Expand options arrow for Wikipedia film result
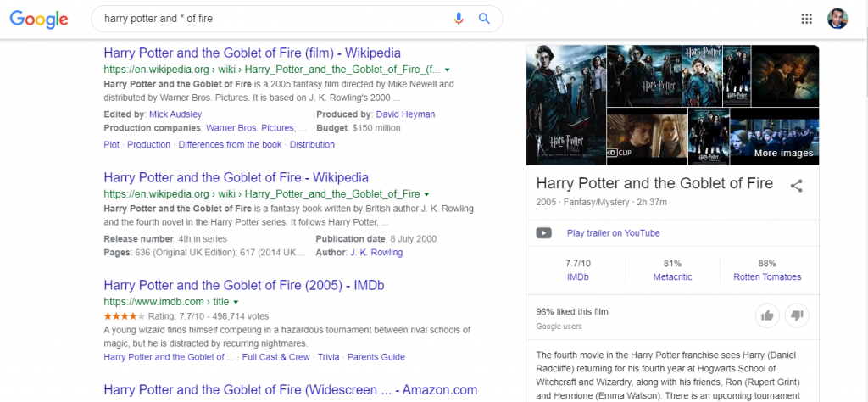The image size is (868, 402). tap(448, 70)
